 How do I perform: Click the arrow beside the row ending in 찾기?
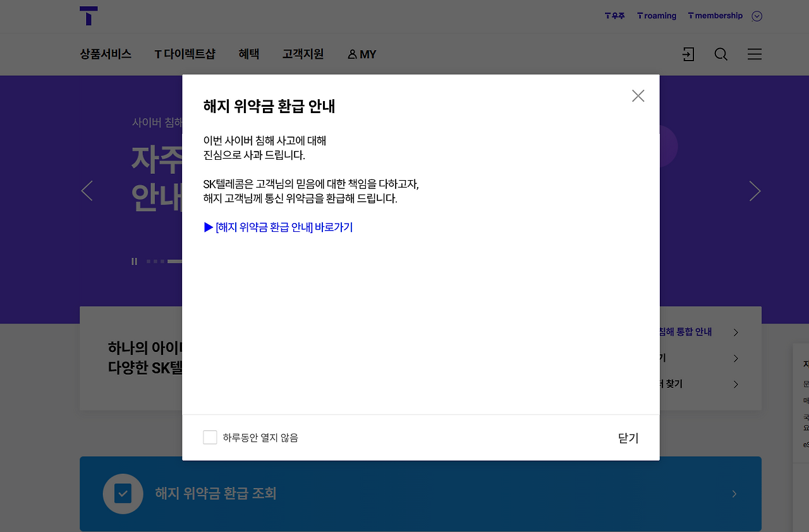pos(736,384)
